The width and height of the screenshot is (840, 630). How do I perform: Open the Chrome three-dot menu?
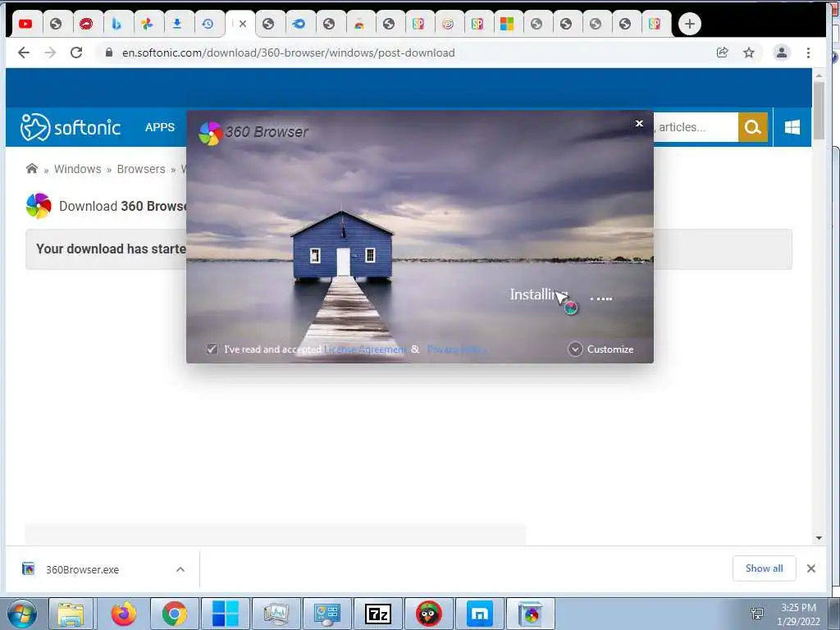tap(808, 52)
